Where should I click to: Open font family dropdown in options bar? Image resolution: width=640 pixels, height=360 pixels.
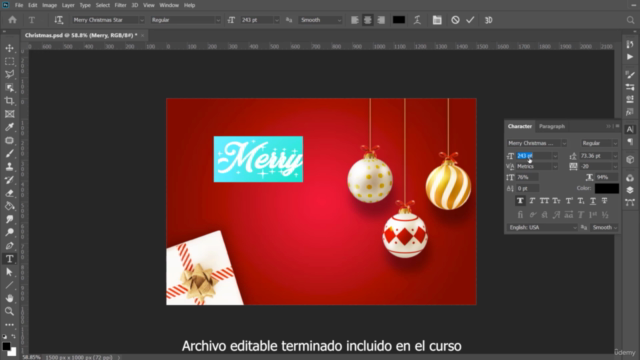(x=142, y=20)
